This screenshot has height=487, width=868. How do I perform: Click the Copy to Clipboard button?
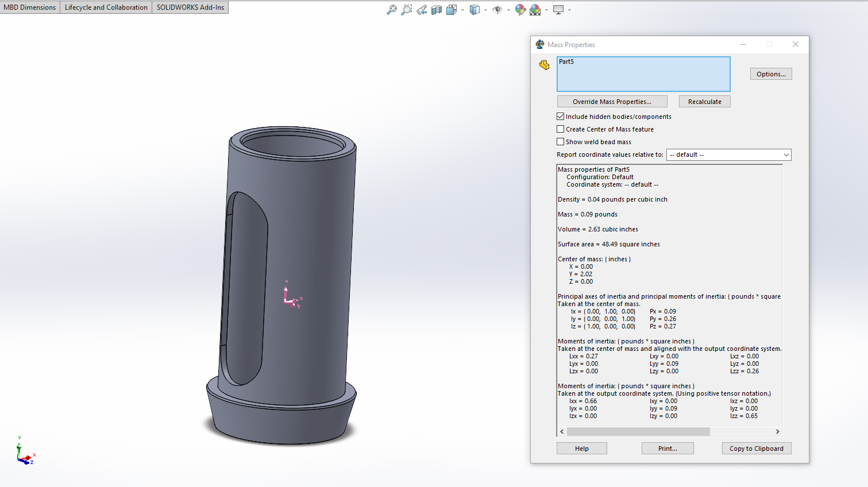click(x=756, y=449)
